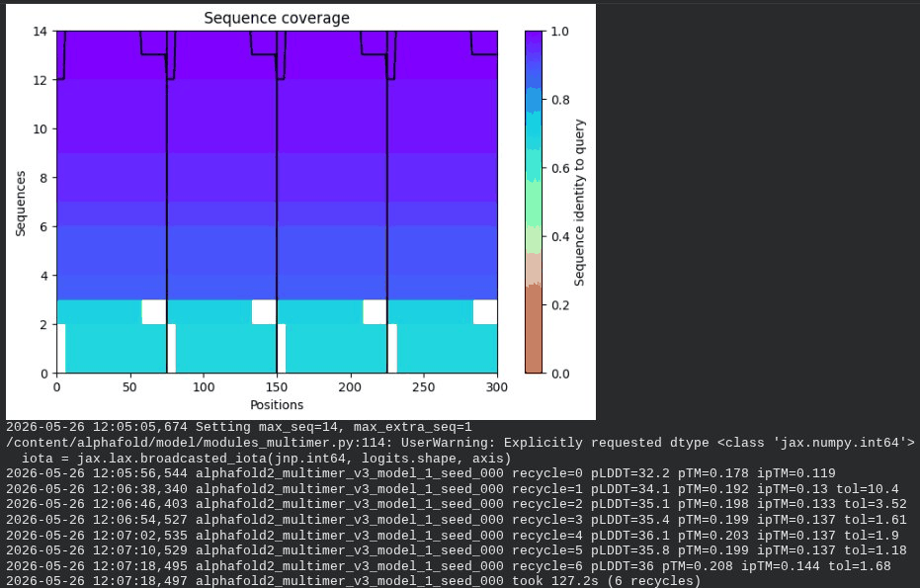The image size is (920, 588).
Task: Click the x-axis tick label 100
Action: (x=204, y=387)
